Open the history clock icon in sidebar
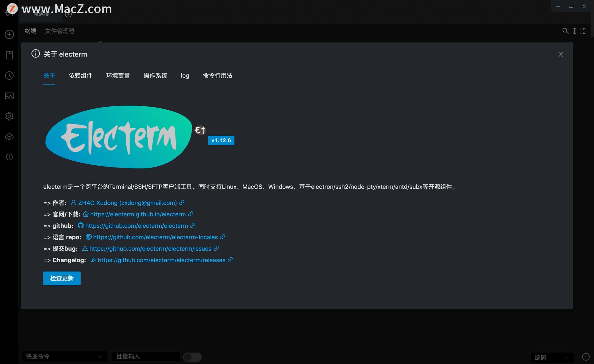The width and height of the screenshot is (594, 364). coord(9,75)
